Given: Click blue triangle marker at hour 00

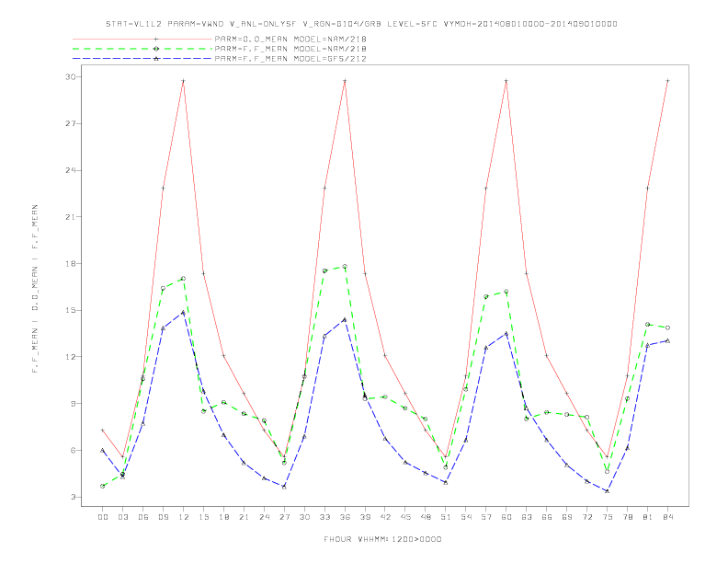Looking at the screenshot, I should (103, 450).
